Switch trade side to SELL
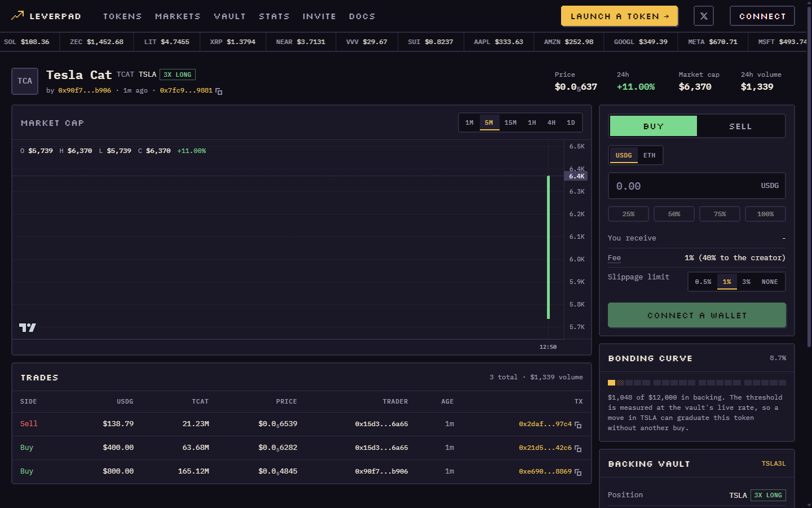The image size is (812, 508). pyautogui.click(x=740, y=126)
